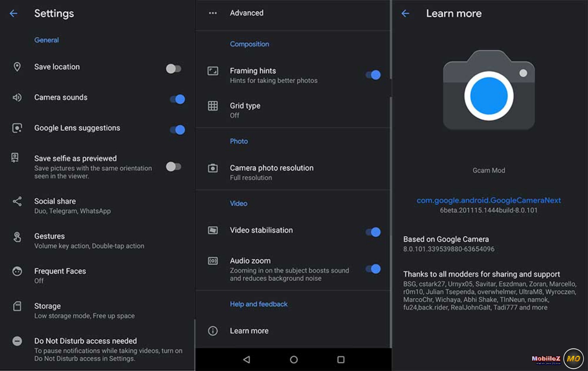Tap the Social share icon
Image resolution: width=588 pixels, height=371 pixels.
pyautogui.click(x=17, y=201)
